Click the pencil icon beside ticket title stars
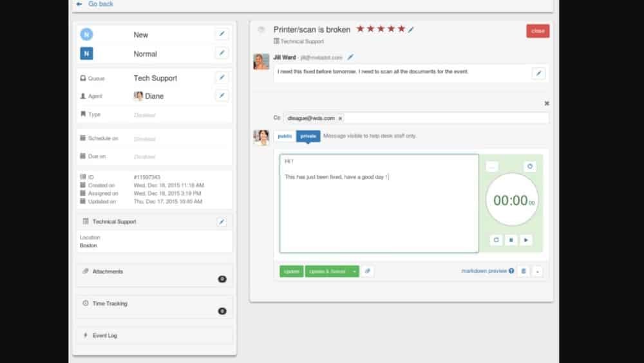Screen dimensions: 644x363 (412, 30)
